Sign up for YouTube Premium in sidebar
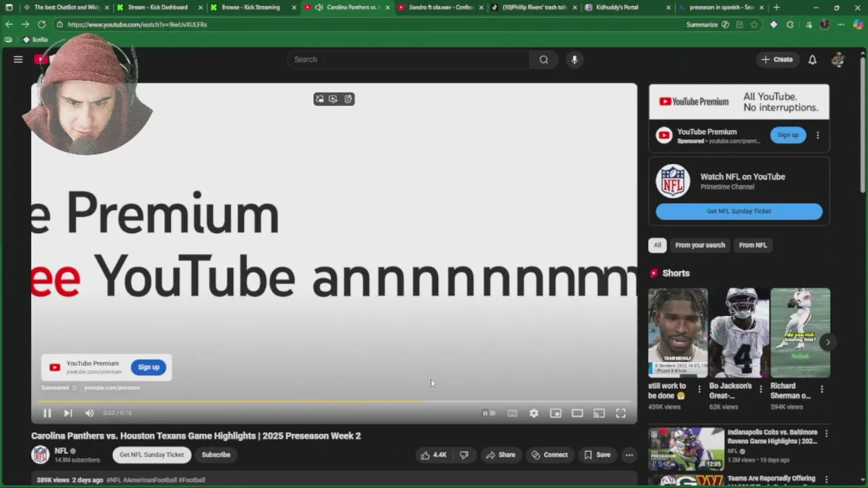Viewport: 868px width, 488px height. (x=788, y=135)
